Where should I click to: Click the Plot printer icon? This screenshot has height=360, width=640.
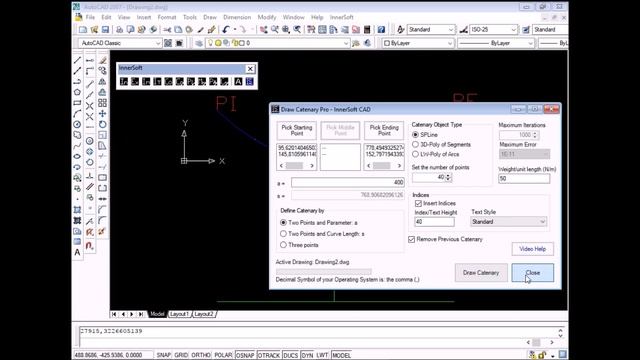[x=119, y=29]
